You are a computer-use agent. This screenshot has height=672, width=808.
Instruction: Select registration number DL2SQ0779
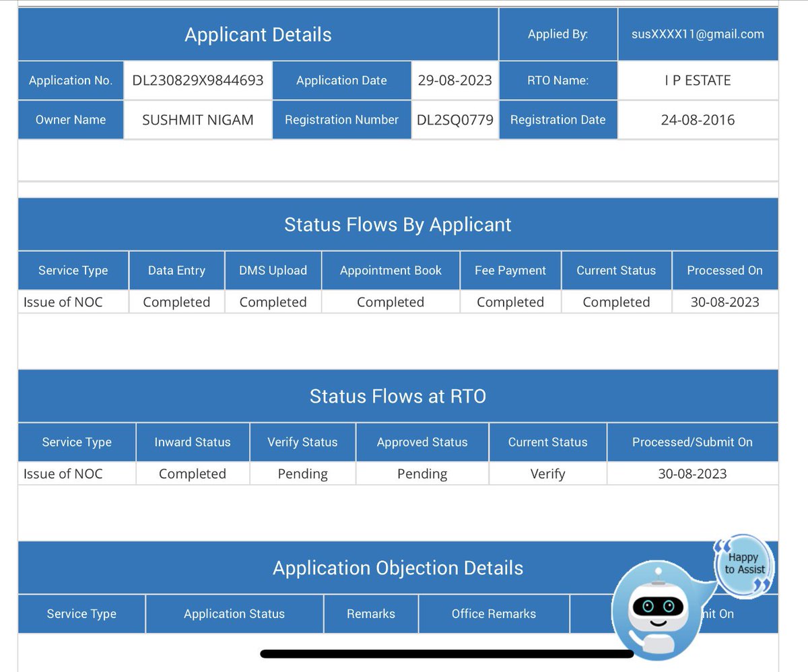pyautogui.click(x=455, y=120)
